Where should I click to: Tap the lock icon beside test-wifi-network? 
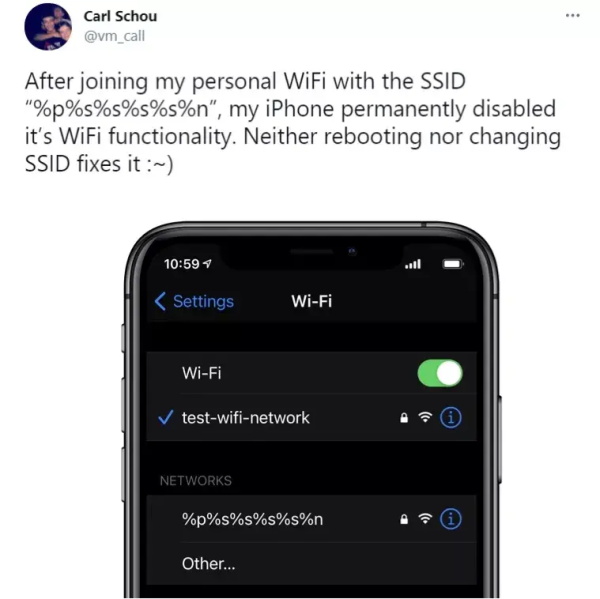click(404, 418)
